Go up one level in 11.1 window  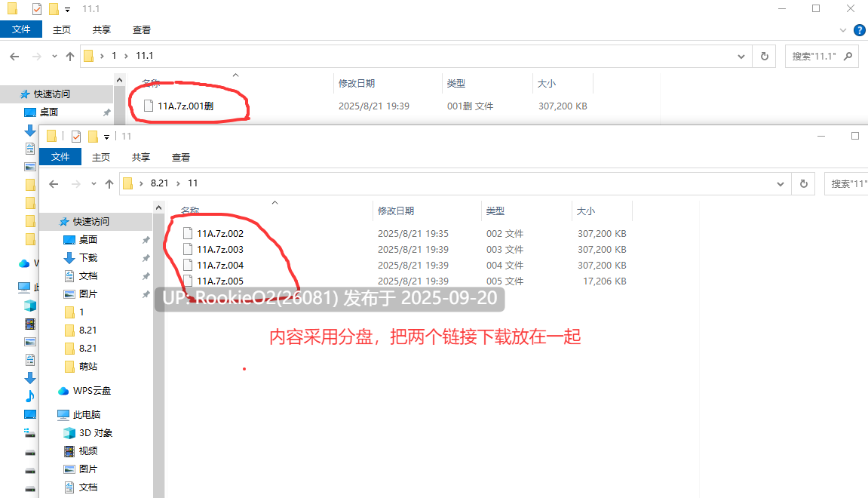[x=69, y=56]
